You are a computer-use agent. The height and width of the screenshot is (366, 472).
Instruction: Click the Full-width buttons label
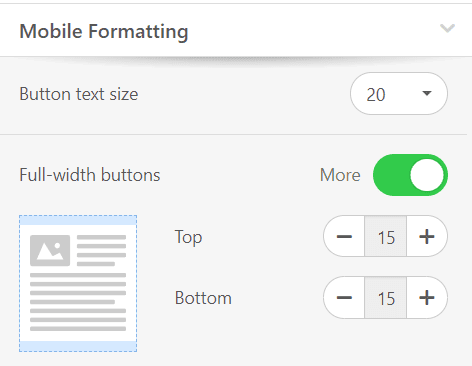tap(90, 175)
